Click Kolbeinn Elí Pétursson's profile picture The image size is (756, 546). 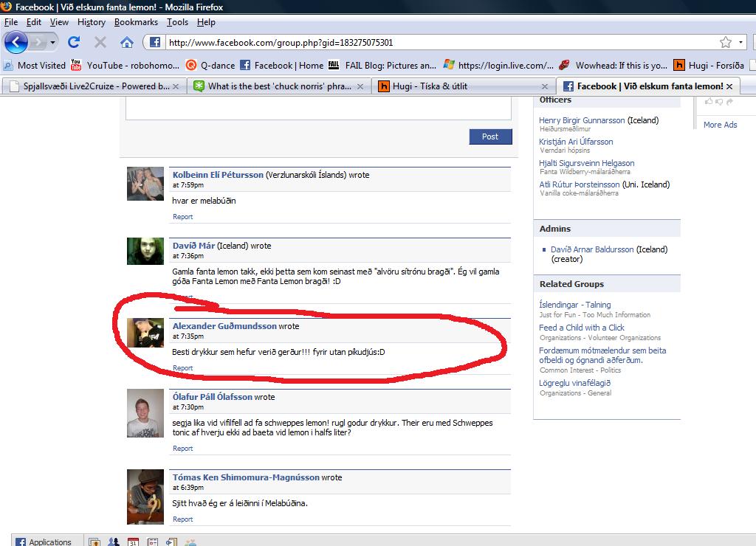click(x=145, y=184)
